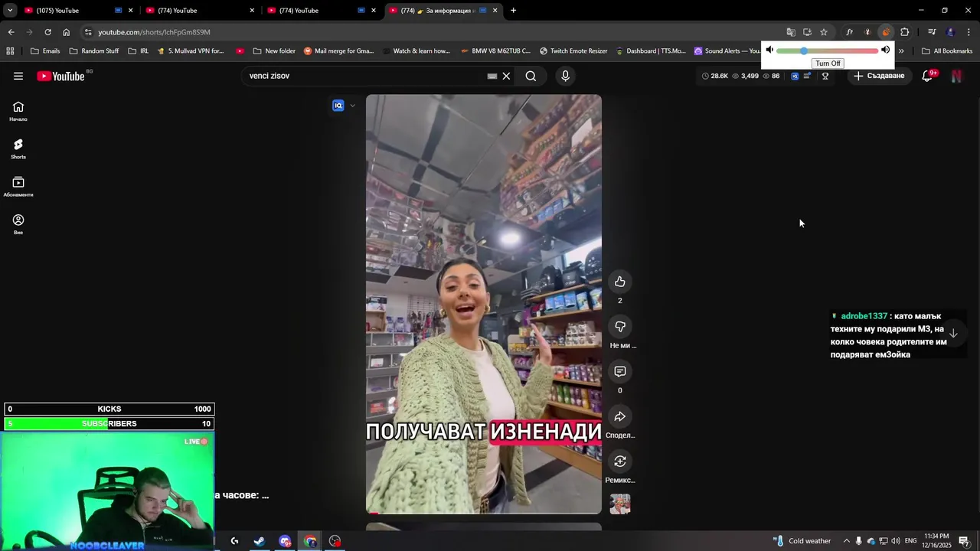
Task: Click the vidIQ IQ badge beside video
Action: point(338,106)
